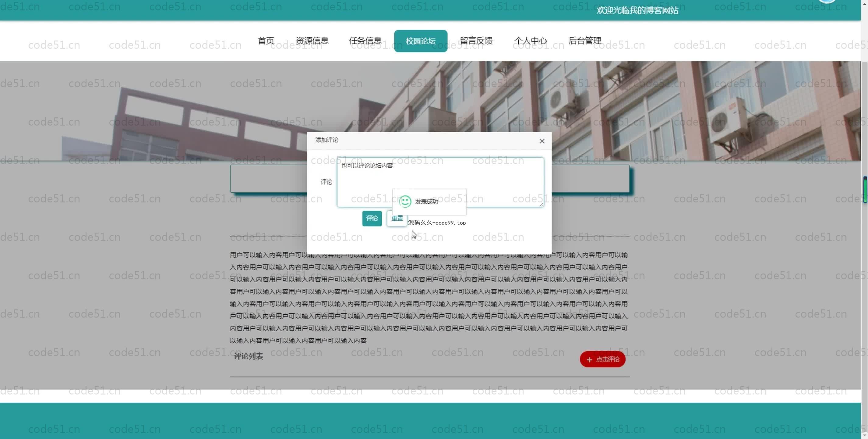
Task: Click the red 点击评论 button
Action: point(602,359)
